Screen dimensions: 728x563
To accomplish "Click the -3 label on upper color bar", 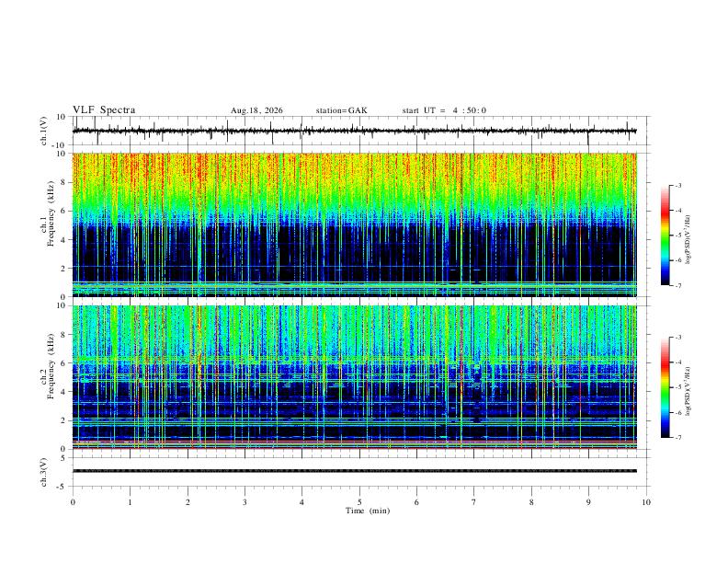I will (677, 185).
